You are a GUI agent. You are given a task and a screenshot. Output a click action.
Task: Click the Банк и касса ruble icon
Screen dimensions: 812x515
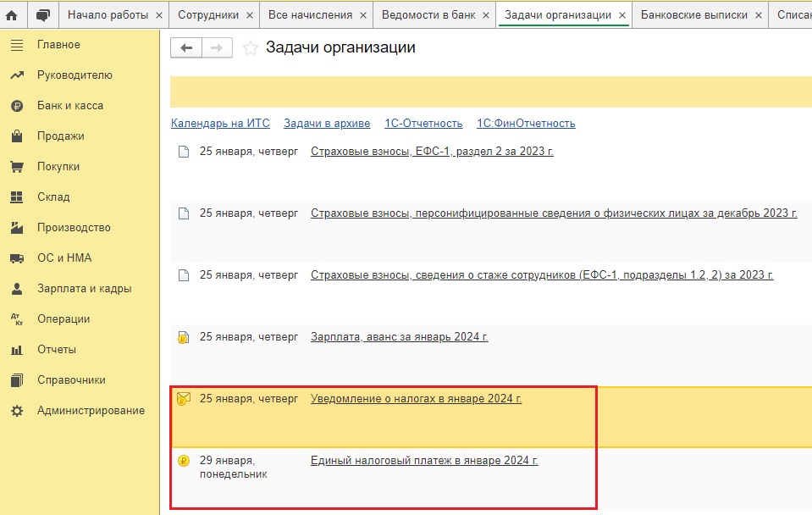(x=17, y=106)
